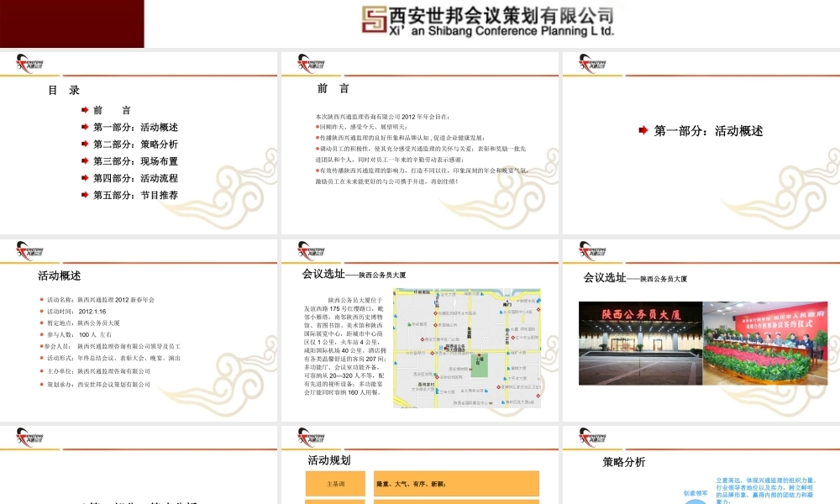Click the red arrow bullet before 第五部分:节目推荐
This screenshot has width=840, height=504.
tap(85, 195)
